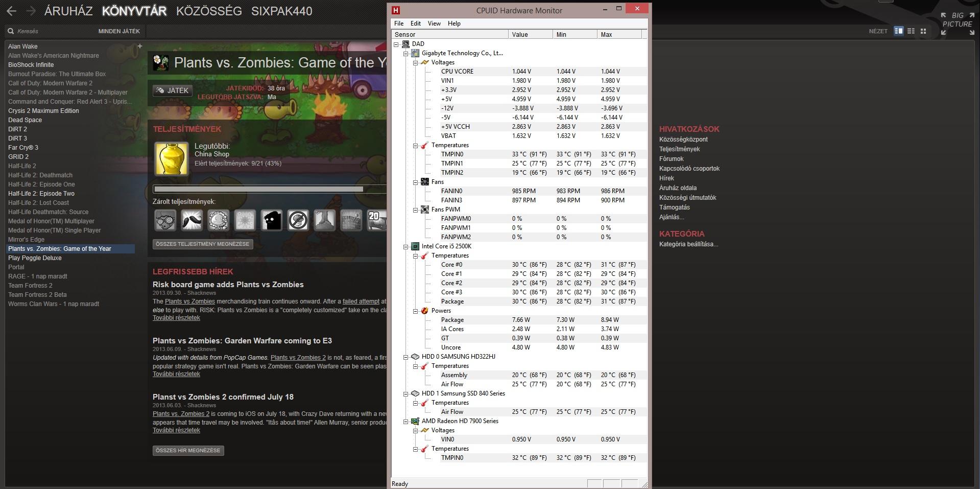Click the AMD Radeon HD 7900 card icon
The width and height of the screenshot is (980, 489).
point(415,421)
